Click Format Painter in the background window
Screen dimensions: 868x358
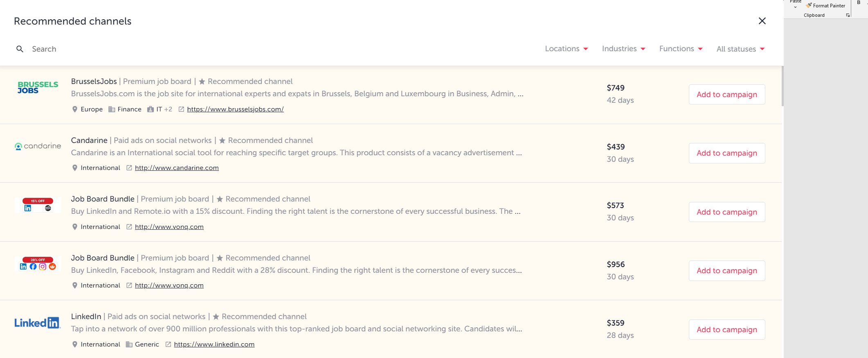[825, 6]
